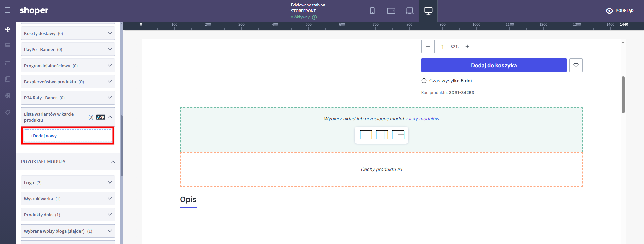Add product to wishlist heart icon
This screenshot has width=644, height=244.
[x=576, y=65]
